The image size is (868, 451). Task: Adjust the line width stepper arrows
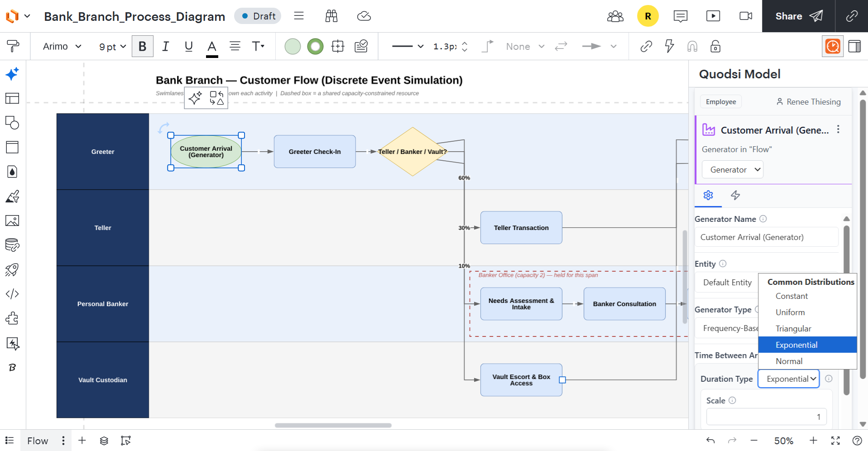click(x=465, y=46)
